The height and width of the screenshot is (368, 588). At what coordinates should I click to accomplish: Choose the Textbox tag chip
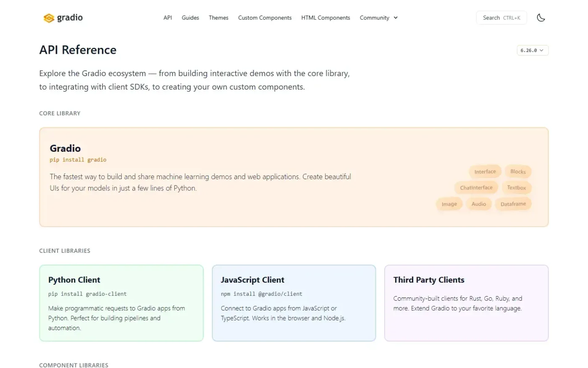click(x=516, y=188)
